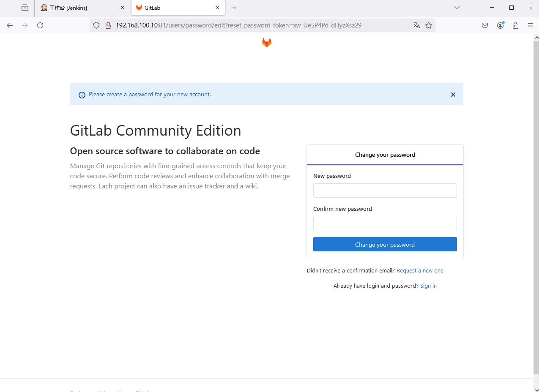Switch to the Jenkins tab

80,8
